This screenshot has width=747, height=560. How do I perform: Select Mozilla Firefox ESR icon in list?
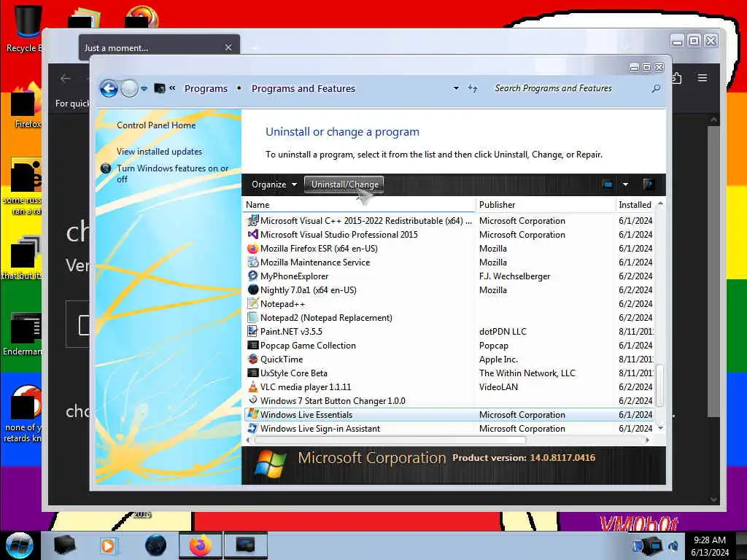click(x=252, y=248)
